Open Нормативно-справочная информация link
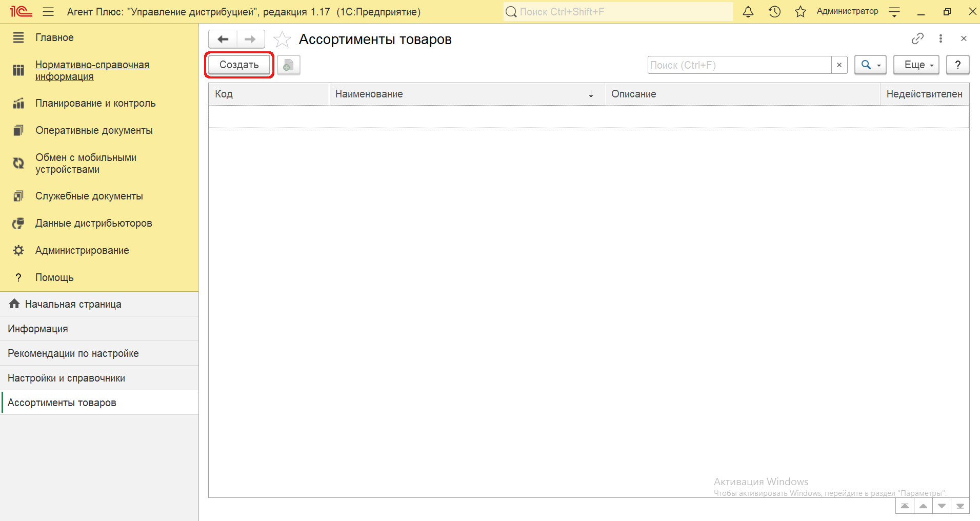This screenshot has height=521, width=980. pos(92,71)
